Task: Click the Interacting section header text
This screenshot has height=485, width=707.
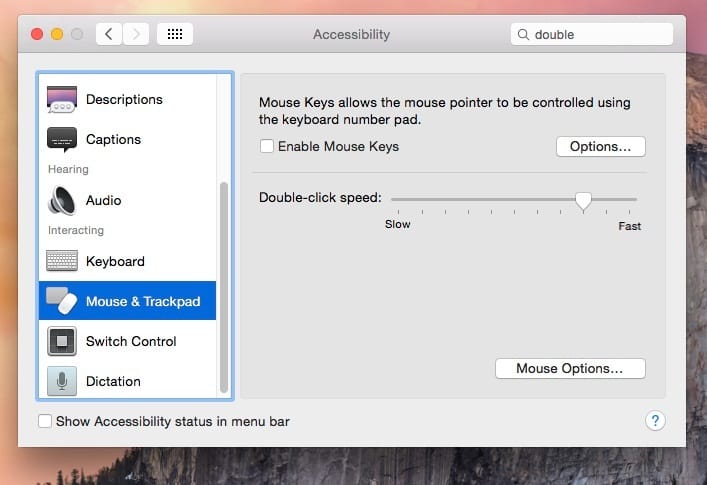Action: point(76,230)
